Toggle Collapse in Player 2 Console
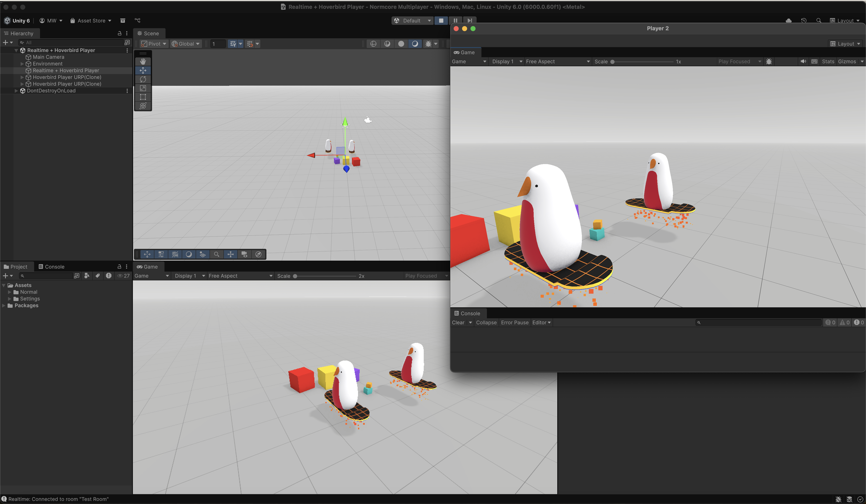Viewport: 866px width, 504px height. (486, 322)
